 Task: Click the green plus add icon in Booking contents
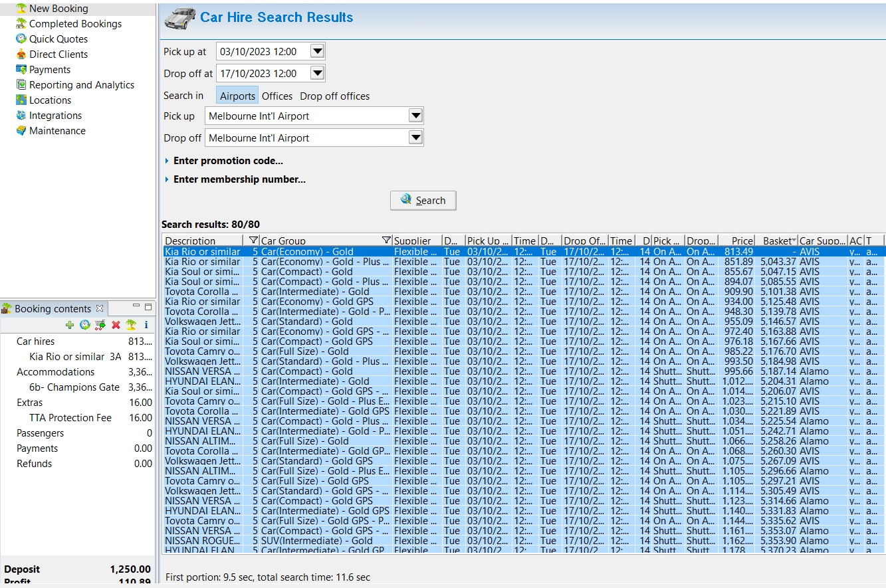tap(70, 325)
